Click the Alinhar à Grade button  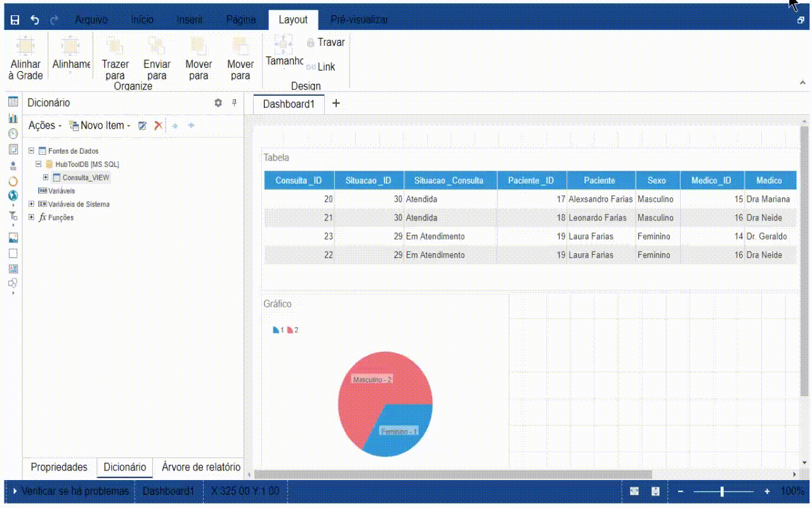pos(25,58)
